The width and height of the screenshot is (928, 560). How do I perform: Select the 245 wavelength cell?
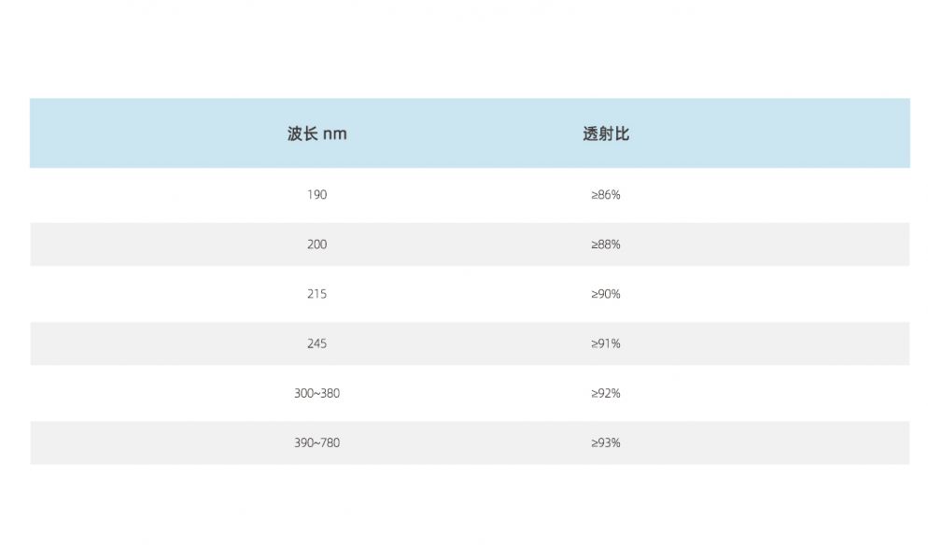(x=316, y=343)
